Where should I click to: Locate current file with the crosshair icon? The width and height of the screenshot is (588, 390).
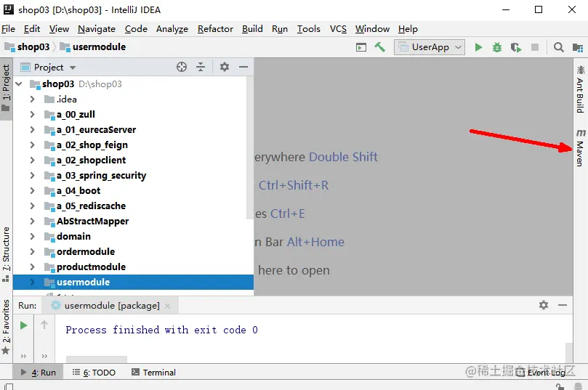(x=182, y=67)
